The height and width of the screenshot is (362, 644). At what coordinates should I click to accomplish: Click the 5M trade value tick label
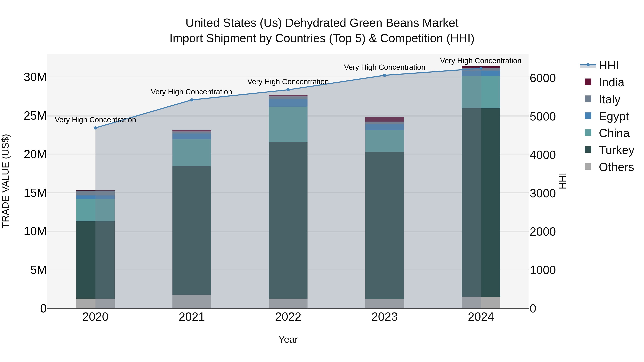click(38, 270)
